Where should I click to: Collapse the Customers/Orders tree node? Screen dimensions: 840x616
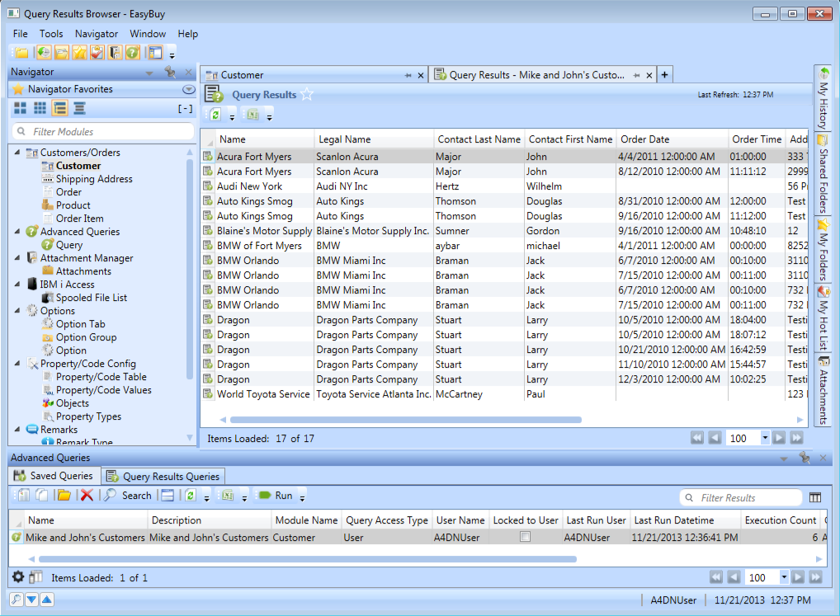pyautogui.click(x=17, y=153)
